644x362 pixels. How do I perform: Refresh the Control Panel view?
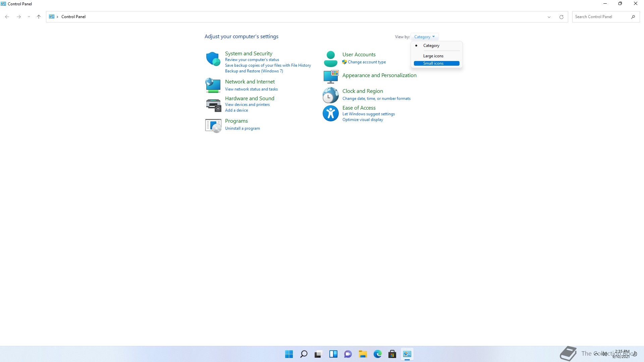coord(561,17)
